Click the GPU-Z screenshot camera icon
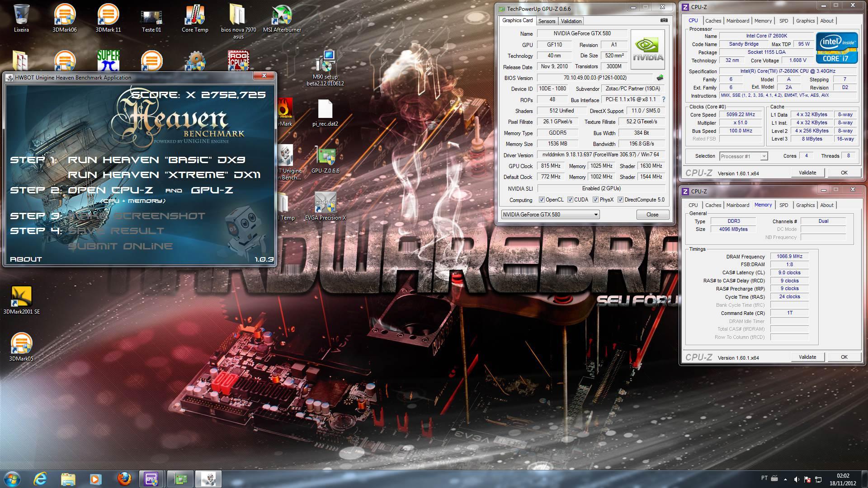Image resolution: width=868 pixels, height=488 pixels. (x=664, y=20)
